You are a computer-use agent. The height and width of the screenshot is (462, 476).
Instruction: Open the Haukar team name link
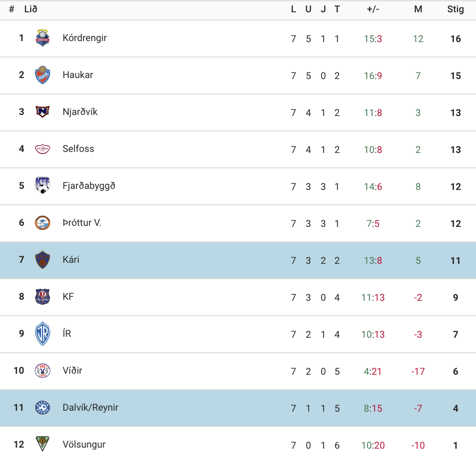pos(78,75)
